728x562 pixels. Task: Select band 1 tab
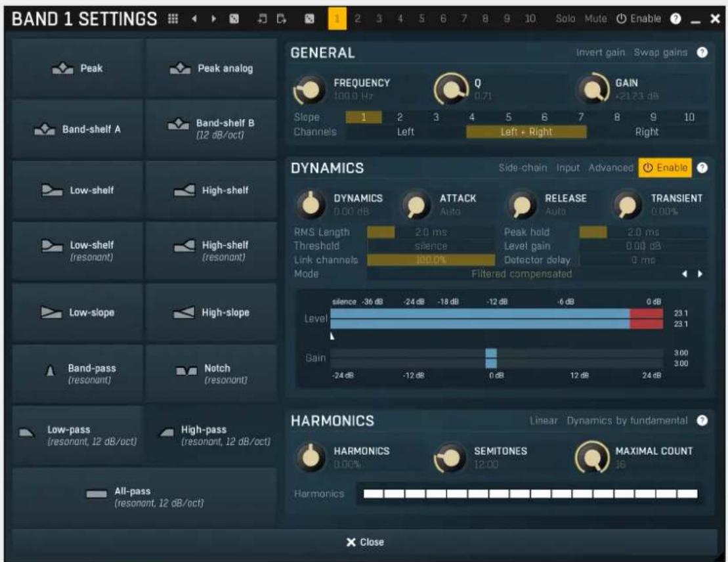tap(337, 18)
